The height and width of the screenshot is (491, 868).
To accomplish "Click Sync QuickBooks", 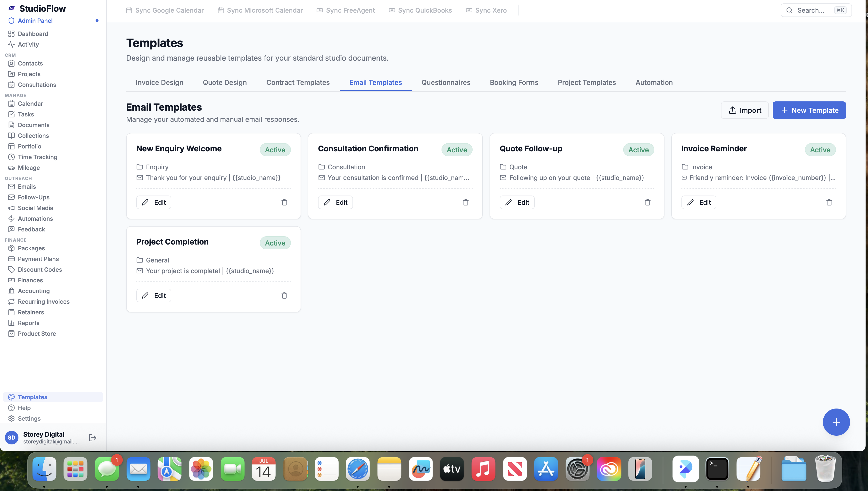I will coord(420,10).
